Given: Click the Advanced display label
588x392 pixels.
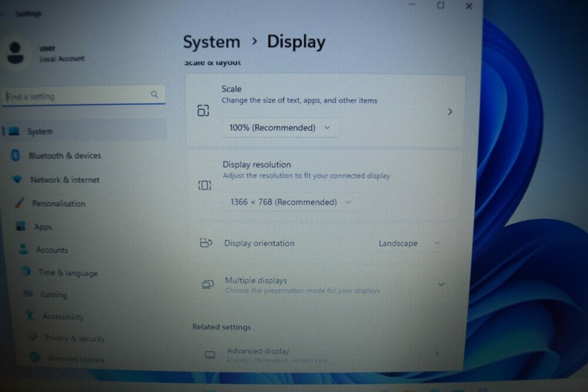Looking at the screenshot, I should pyautogui.click(x=258, y=351).
